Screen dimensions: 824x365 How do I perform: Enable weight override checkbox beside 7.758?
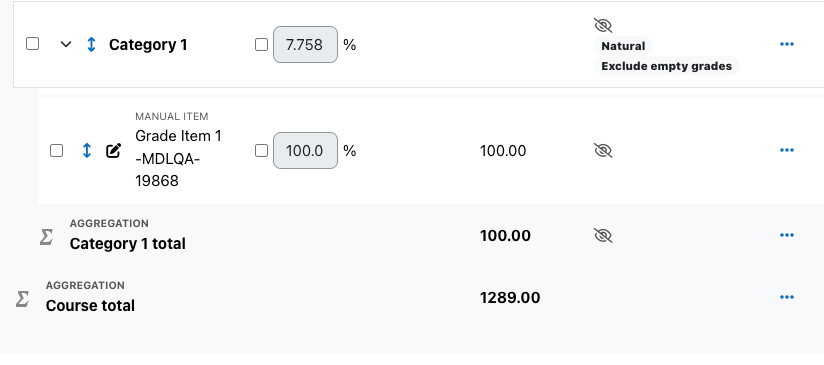[261, 45]
